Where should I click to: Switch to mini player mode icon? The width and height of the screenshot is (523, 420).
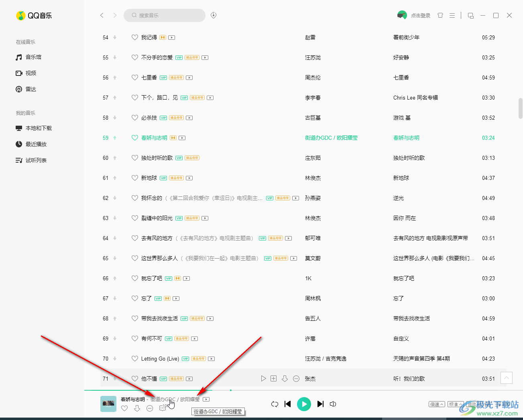(471, 15)
